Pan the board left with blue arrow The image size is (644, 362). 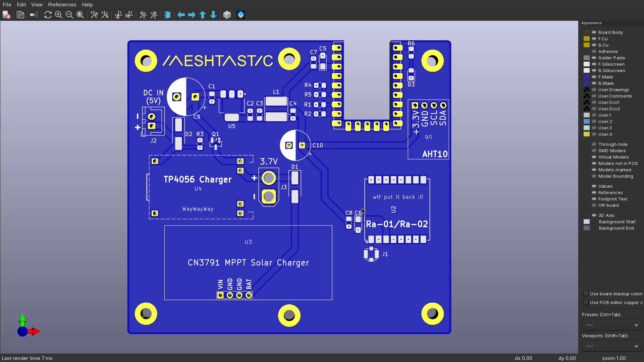pos(181,15)
